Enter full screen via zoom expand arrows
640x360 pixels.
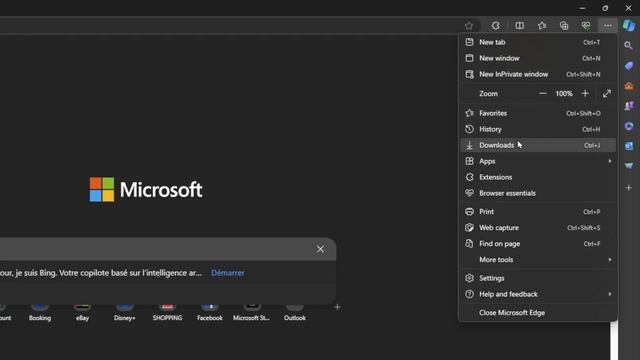607,93
